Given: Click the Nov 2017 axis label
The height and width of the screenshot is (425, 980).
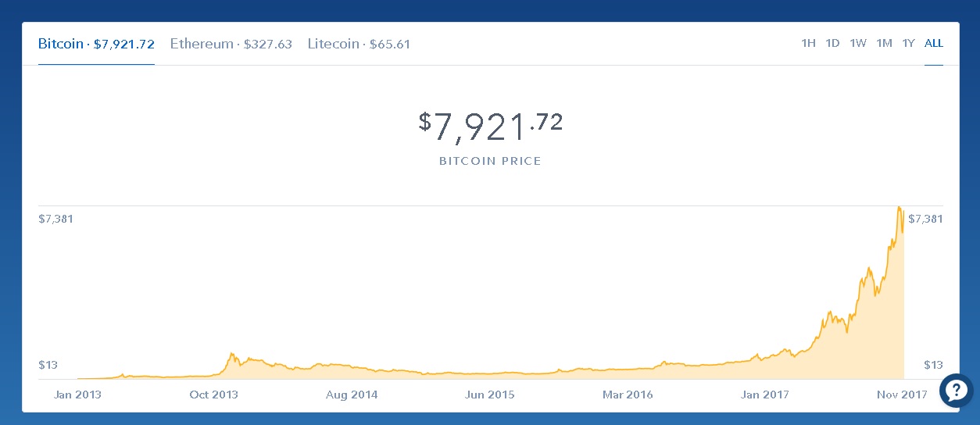Looking at the screenshot, I should tap(903, 395).
